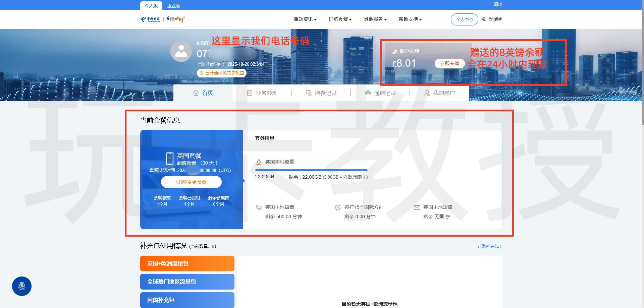The height and width of the screenshot is (308, 644).
Task: Click the 订购/变更套餐 button
Action: 191,182
